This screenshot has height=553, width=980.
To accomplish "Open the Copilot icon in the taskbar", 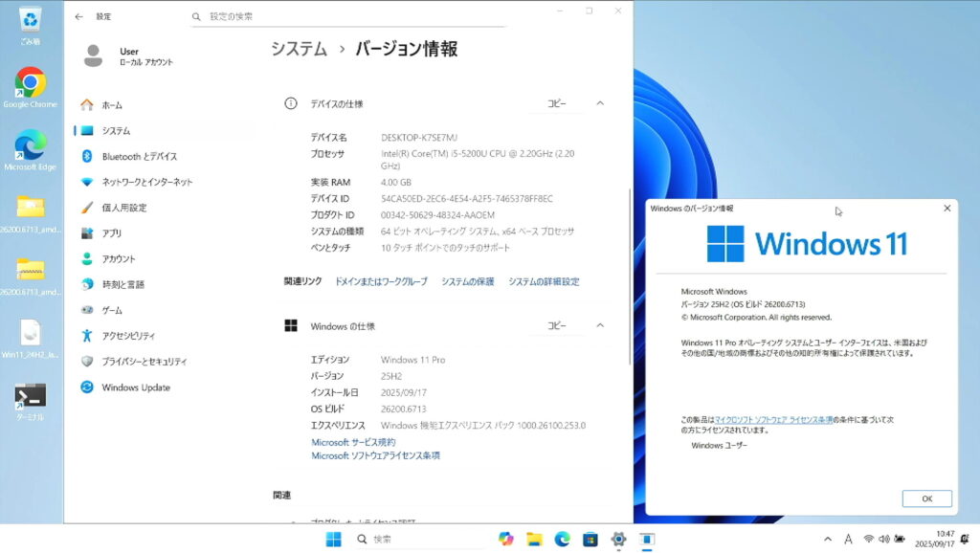I will (x=506, y=539).
